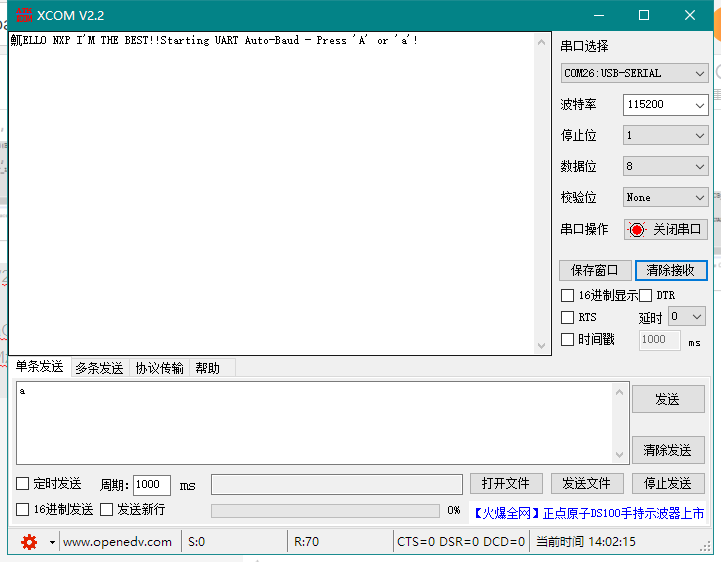Open the COM26 serial port dropdown
The width and height of the screenshot is (721, 562).
tap(634, 73)
